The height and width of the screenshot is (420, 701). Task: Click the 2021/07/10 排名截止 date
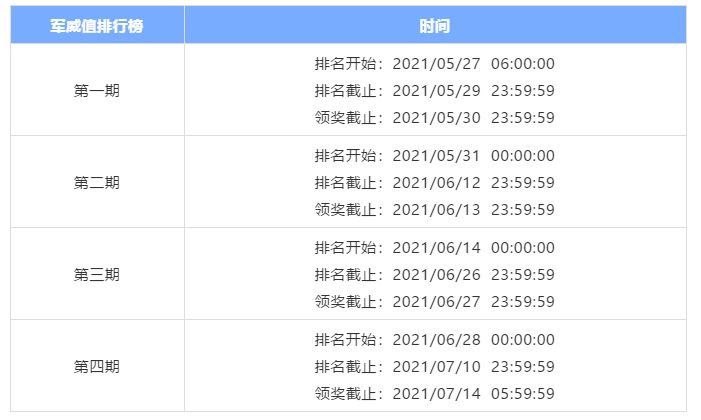pos(437,367)
